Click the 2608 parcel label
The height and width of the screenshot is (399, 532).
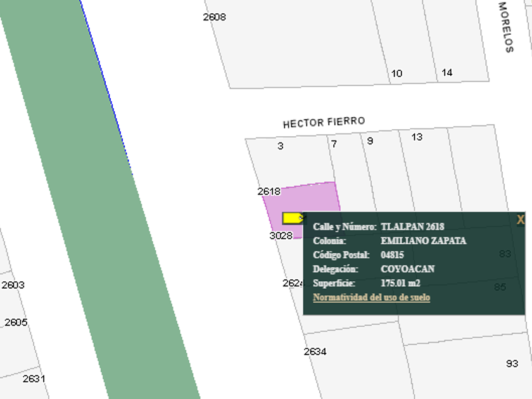pyautogui.click(x=215, y=17)
